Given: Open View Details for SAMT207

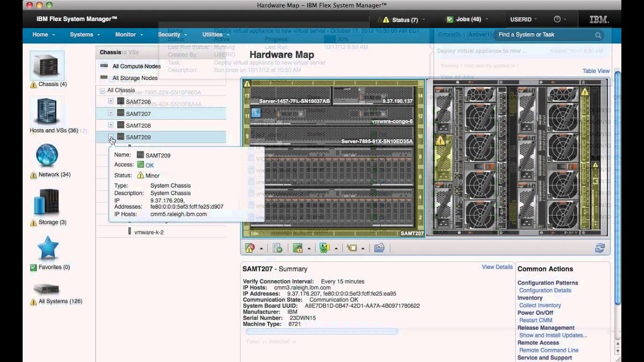Looking at the screenshot, I should (x=497, y=267).
